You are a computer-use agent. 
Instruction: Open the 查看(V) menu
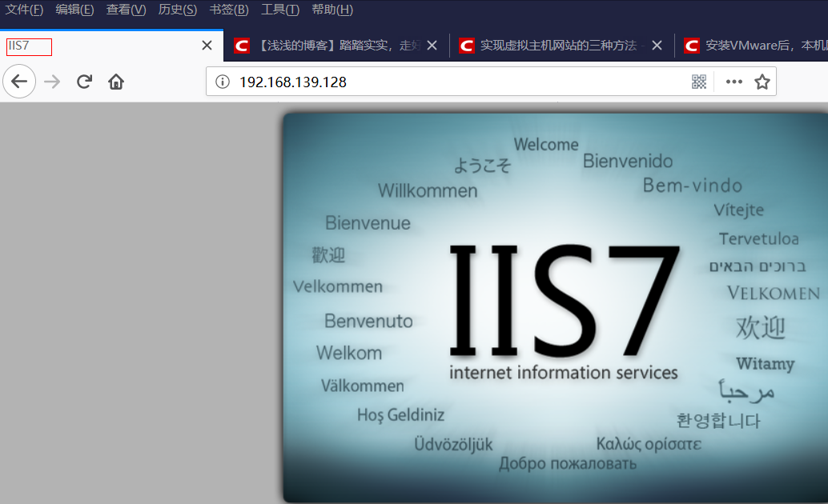126,10
